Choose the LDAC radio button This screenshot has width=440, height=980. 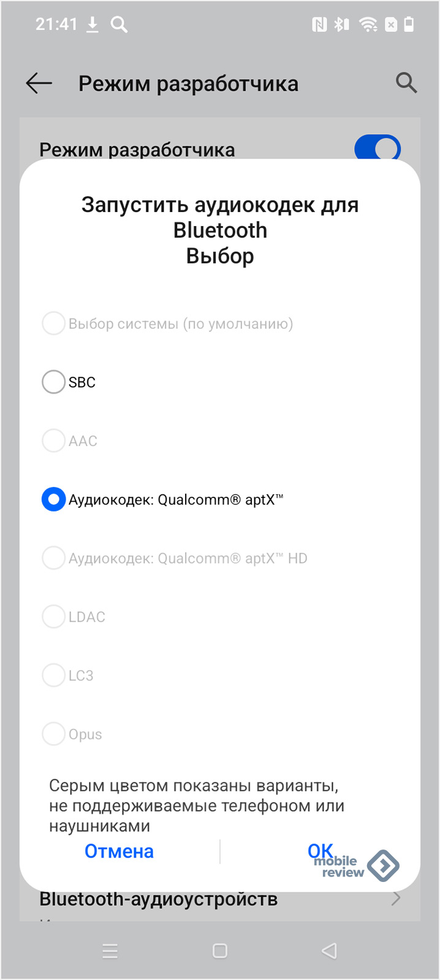click(53, 617)
